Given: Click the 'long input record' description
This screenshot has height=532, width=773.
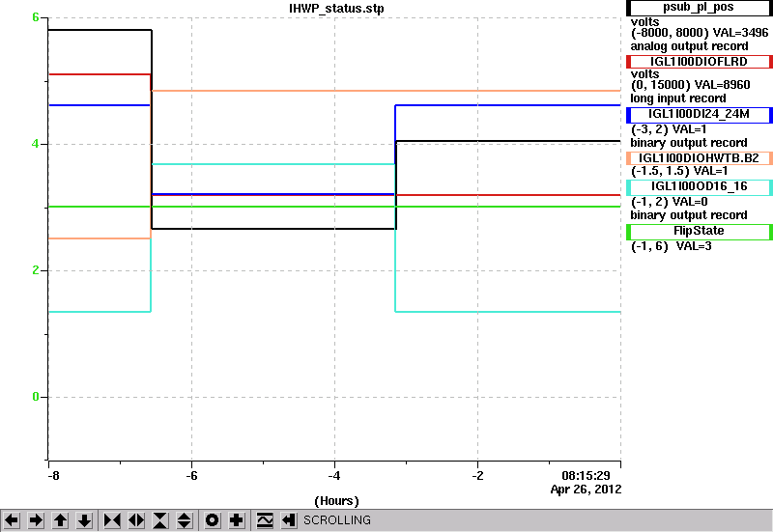Looking at the screenshot, I should click(x=678, y=98).
